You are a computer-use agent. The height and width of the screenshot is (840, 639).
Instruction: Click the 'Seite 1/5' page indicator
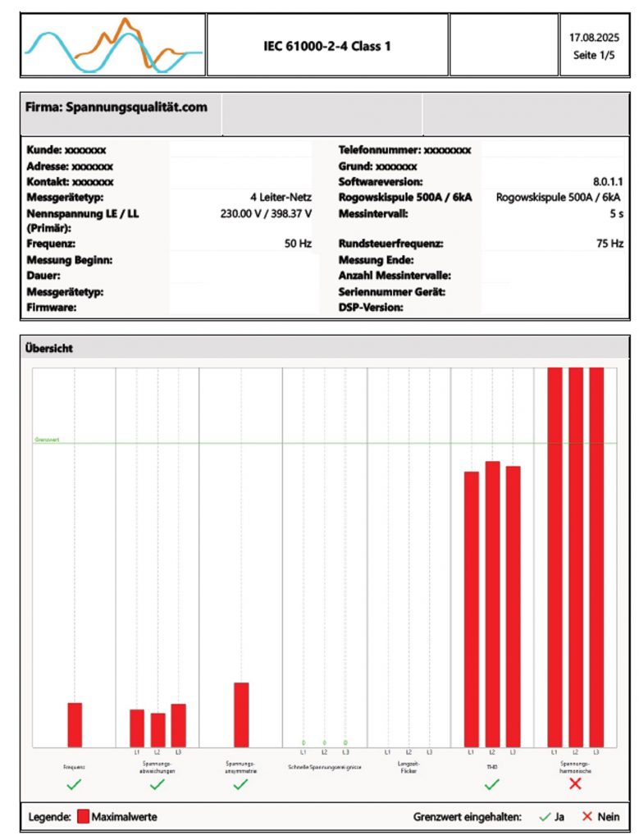pos(594,55)
